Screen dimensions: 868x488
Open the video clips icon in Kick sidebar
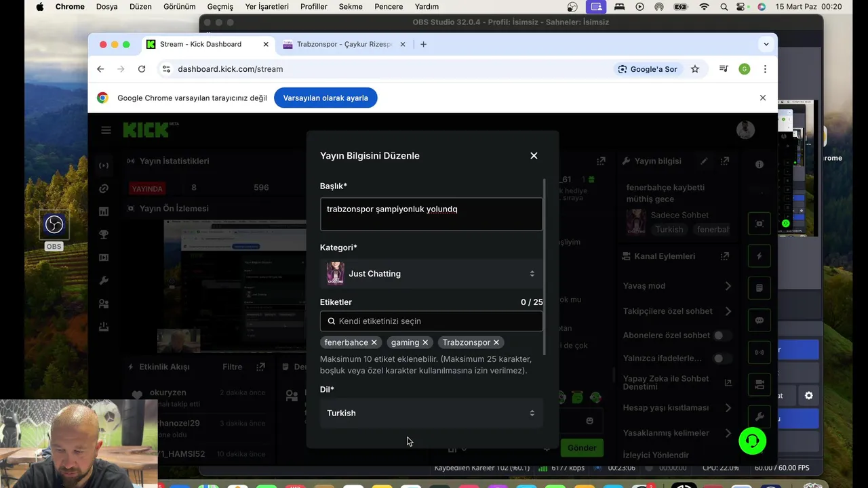[104, 258]
